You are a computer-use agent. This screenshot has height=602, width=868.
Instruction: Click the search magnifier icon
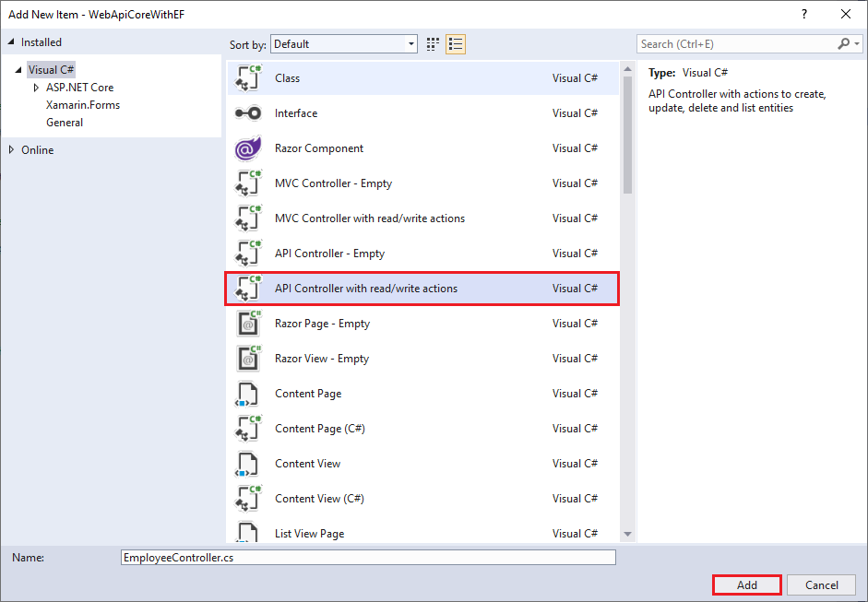844,43
